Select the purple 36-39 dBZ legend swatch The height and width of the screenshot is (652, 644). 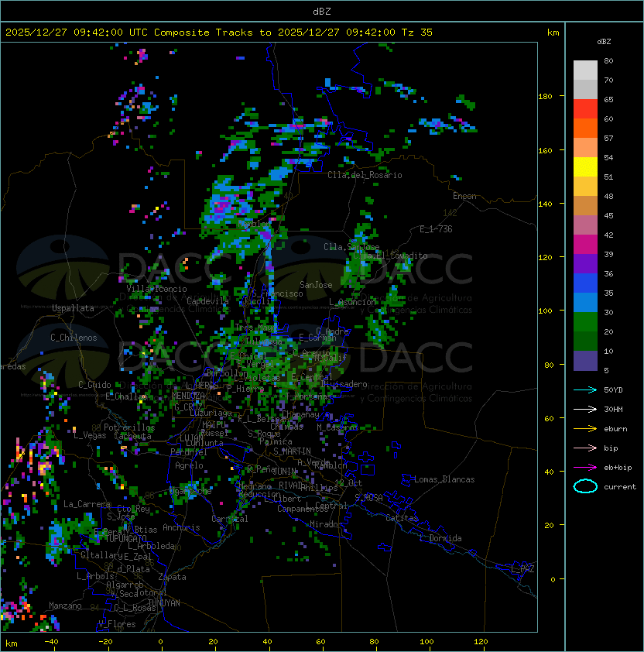click(585, 263)
